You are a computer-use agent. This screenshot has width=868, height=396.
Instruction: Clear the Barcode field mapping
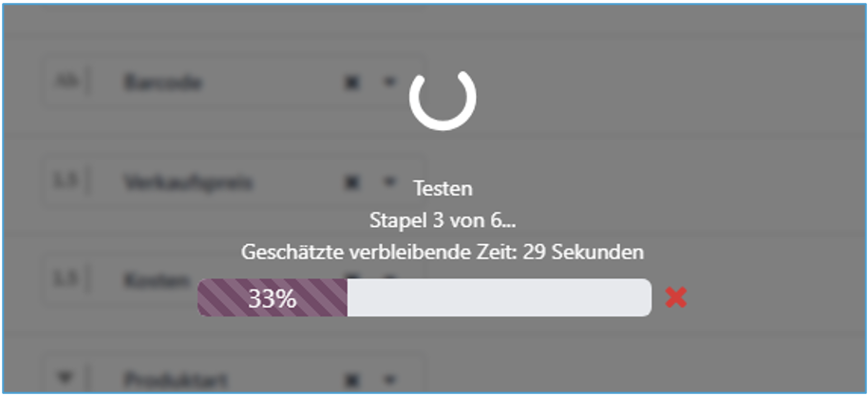pos(352,83)
